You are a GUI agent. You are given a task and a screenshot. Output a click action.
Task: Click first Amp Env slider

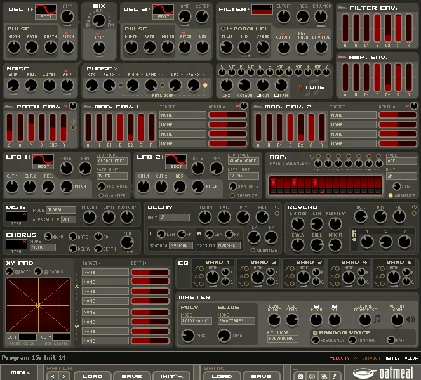[x=345, y=78]
